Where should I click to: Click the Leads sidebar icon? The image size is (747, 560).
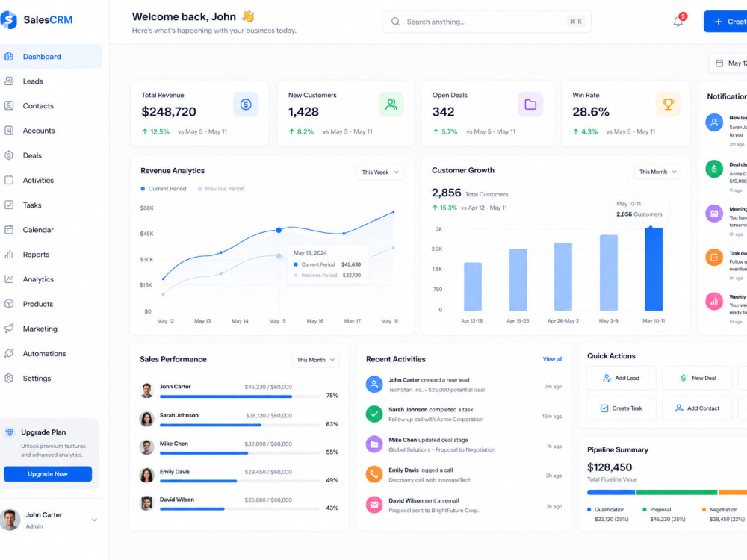9,81
